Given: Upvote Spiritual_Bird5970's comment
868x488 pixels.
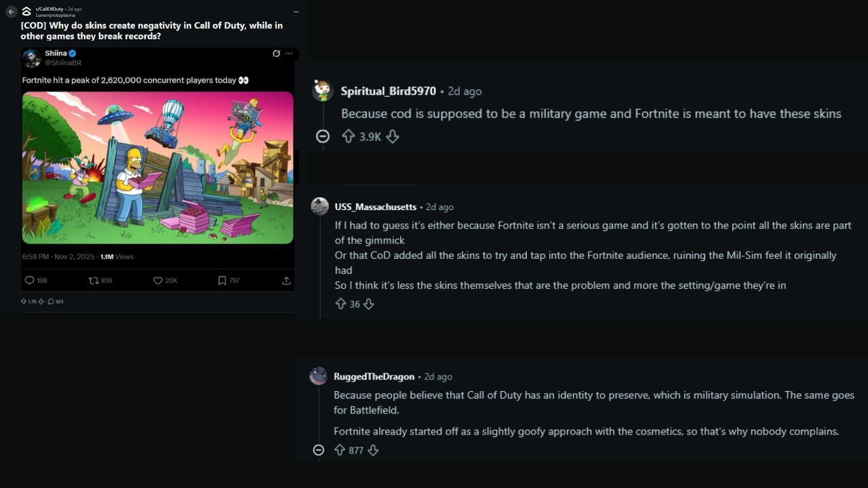Looking at the screenshot, I should pos(349,136).
